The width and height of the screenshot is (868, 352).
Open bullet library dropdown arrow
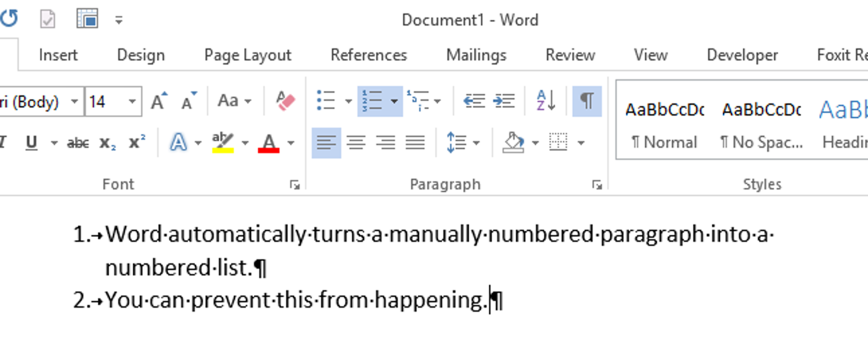(x=348, y=102)
